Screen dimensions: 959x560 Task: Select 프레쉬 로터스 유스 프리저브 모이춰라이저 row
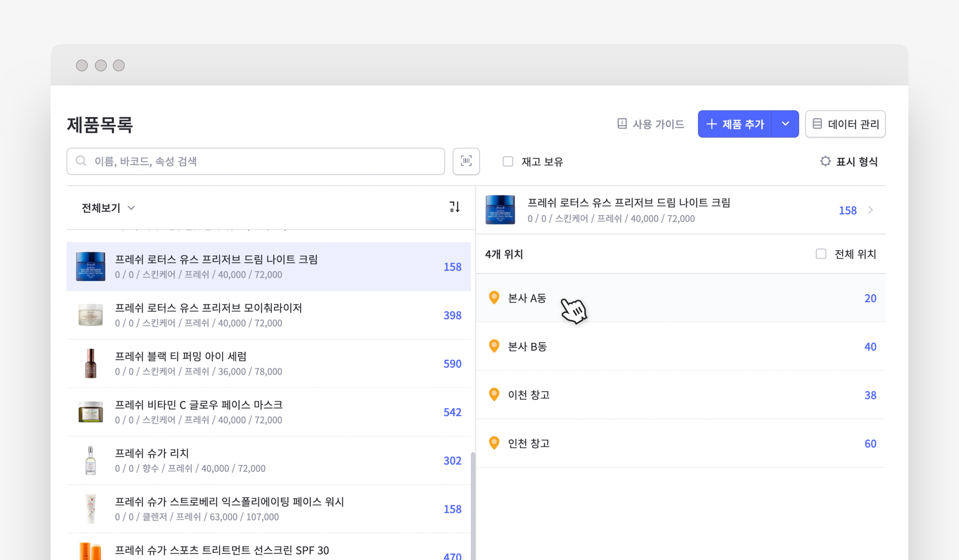coord(269,315)
